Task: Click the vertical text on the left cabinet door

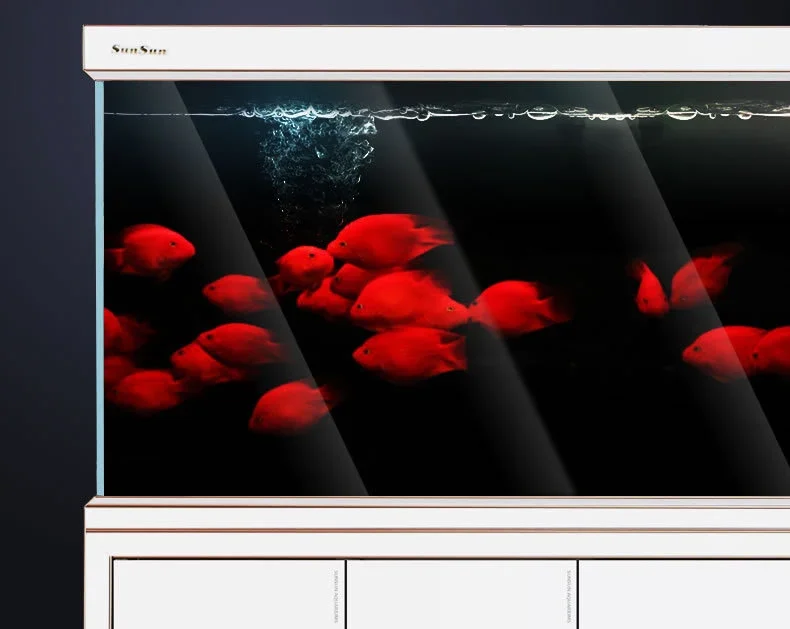Action: [x=336, y=596]
